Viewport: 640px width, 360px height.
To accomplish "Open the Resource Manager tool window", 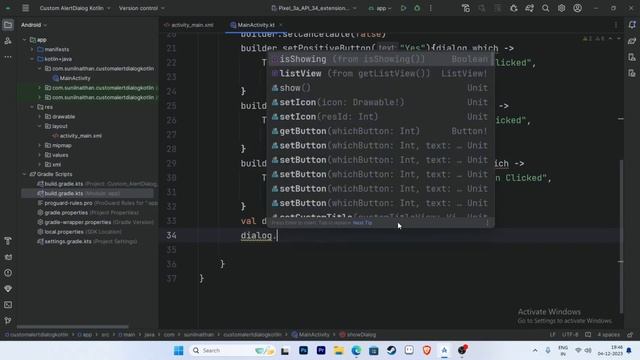I will click(8, 41).
